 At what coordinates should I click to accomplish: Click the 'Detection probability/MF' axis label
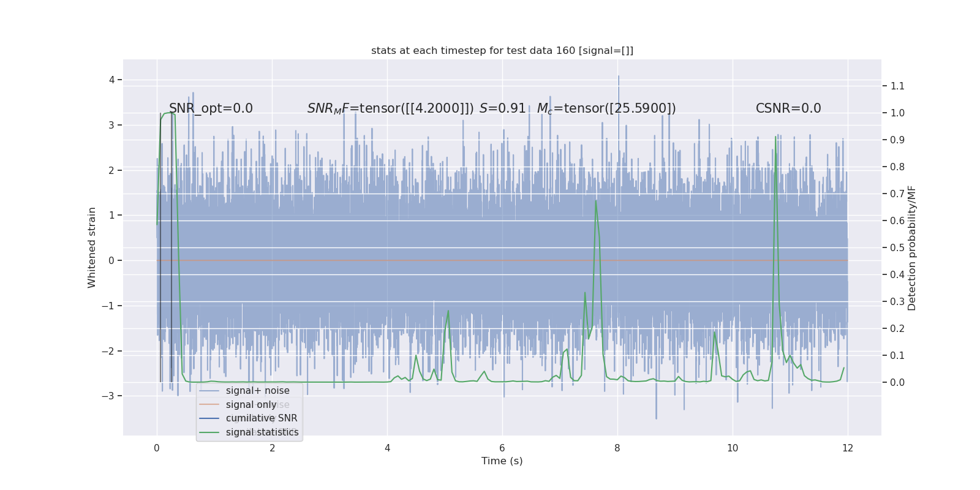coord(912,247)
